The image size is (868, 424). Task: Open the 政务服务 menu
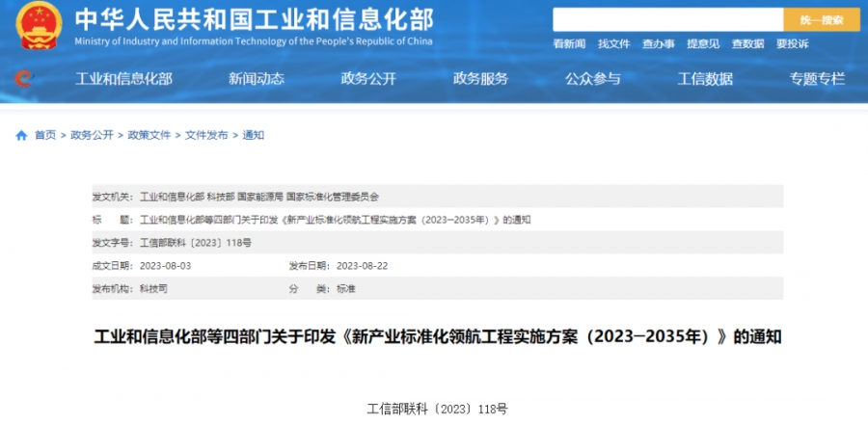tap(480, 79)
